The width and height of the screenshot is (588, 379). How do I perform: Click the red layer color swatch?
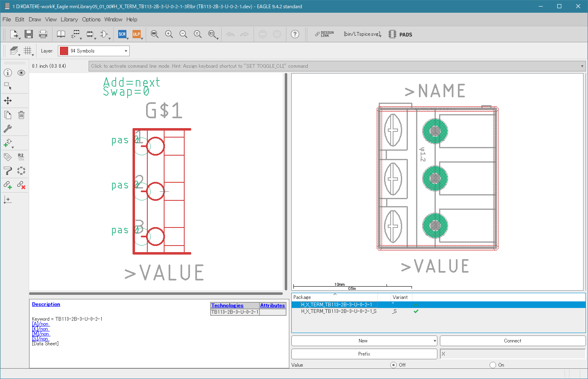point(64,51)
